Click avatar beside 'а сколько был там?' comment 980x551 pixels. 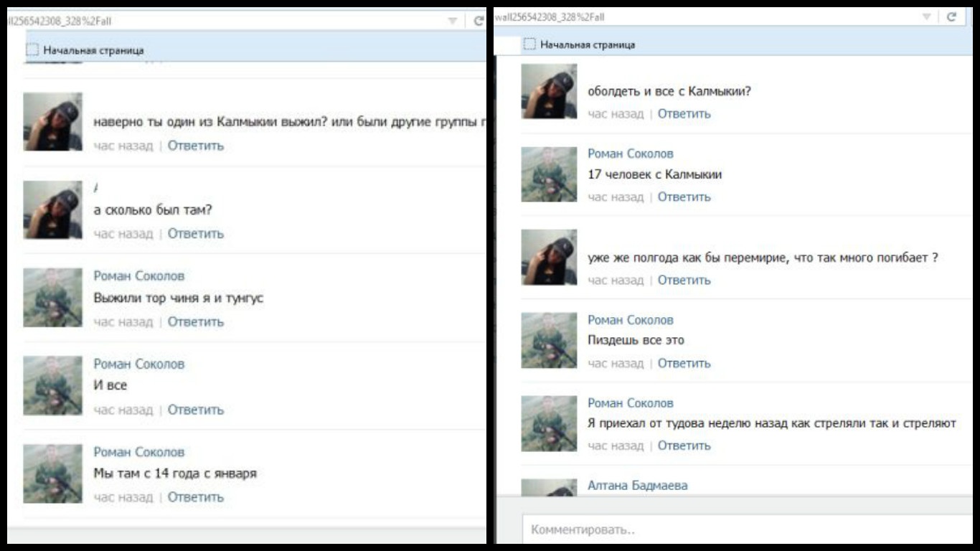[52, 209]
